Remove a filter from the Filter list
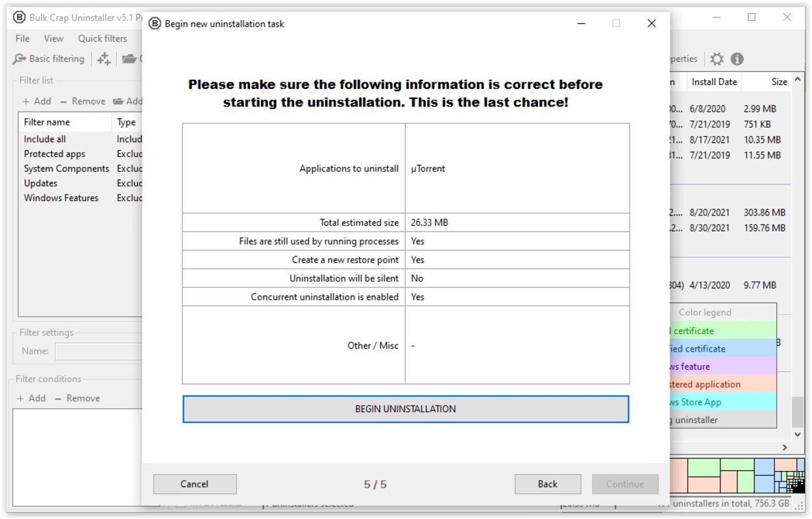This screenshot has height=519, width=812. click(82, 101)
